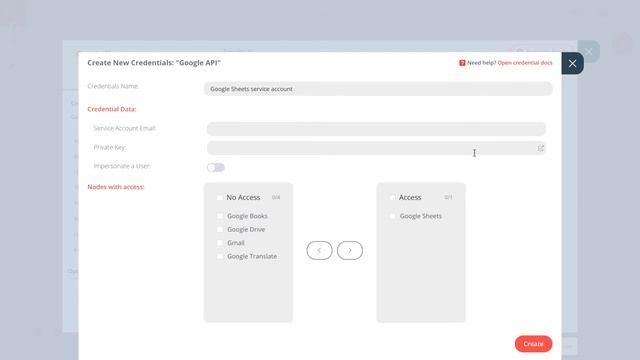Close the Create New Credentials dialog
This screenshot has width=640, height=360.
coord(572,63)
